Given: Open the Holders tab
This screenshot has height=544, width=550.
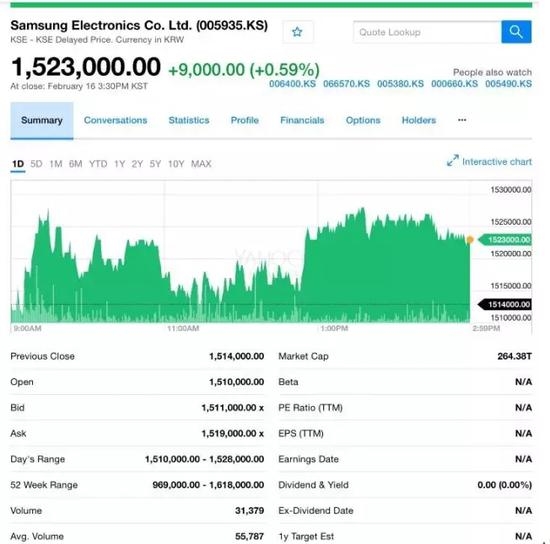Looking at the screenshot, I should pyautogui.click(x=419, y=120).
